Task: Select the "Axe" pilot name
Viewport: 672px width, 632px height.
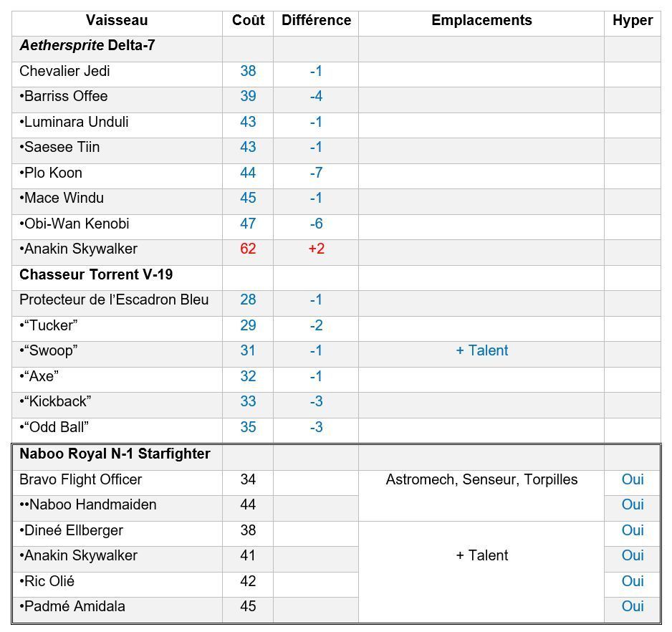Action: click(39, 376)
